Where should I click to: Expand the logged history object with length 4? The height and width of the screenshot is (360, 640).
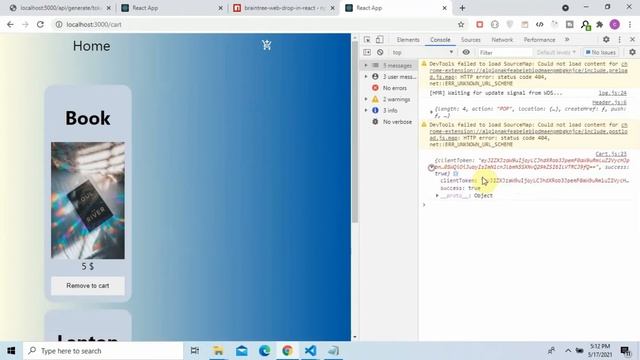[x=431, y=112]
